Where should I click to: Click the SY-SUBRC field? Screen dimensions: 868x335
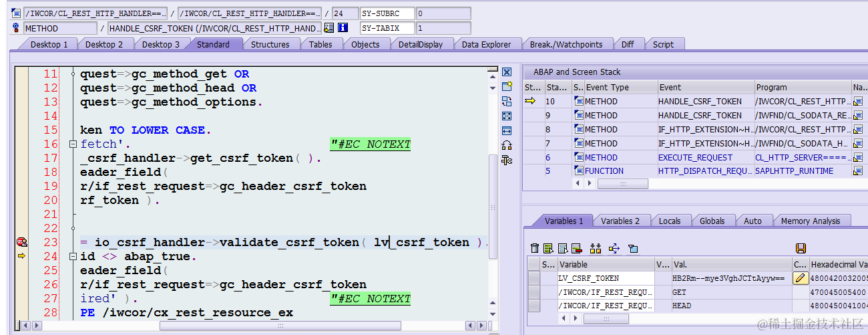(443, 13)
